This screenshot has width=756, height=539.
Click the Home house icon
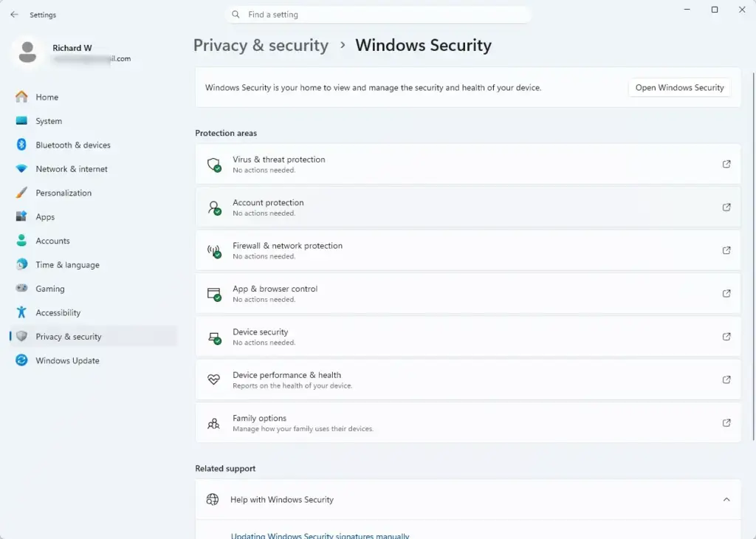(x=21, y=97)
